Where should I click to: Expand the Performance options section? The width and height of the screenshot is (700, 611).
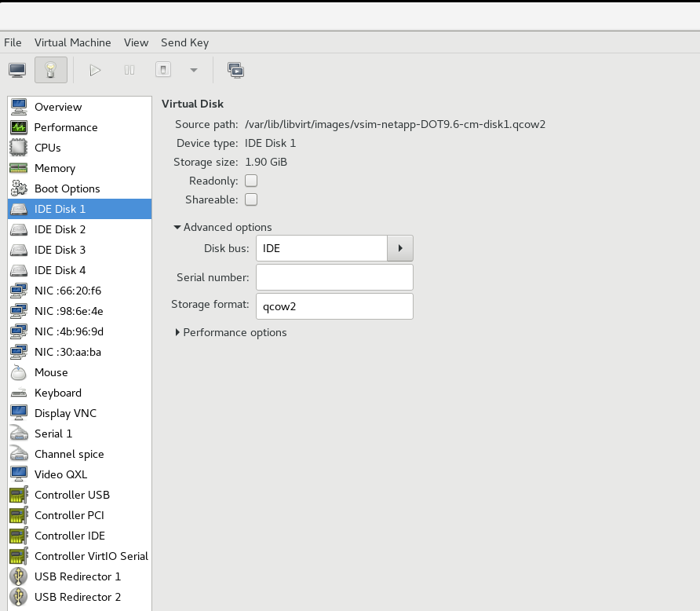pos(177,332)
